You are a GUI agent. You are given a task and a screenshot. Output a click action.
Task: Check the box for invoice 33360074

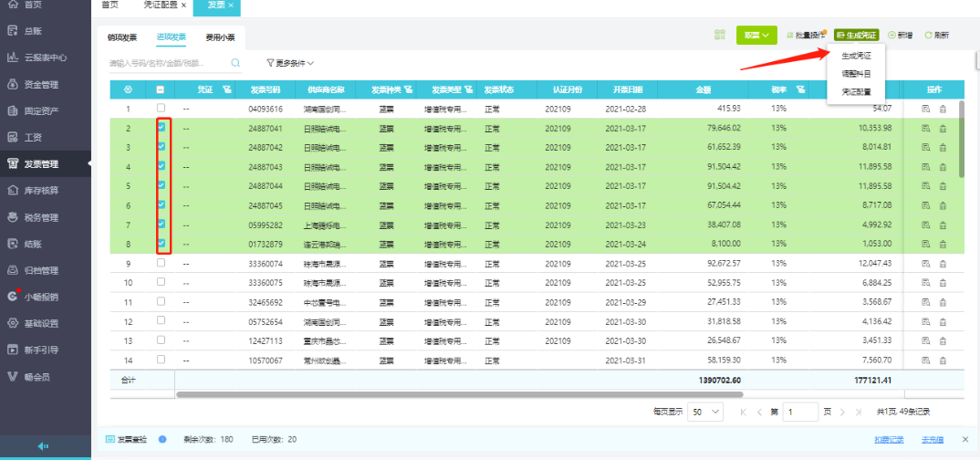click(161, 263)
